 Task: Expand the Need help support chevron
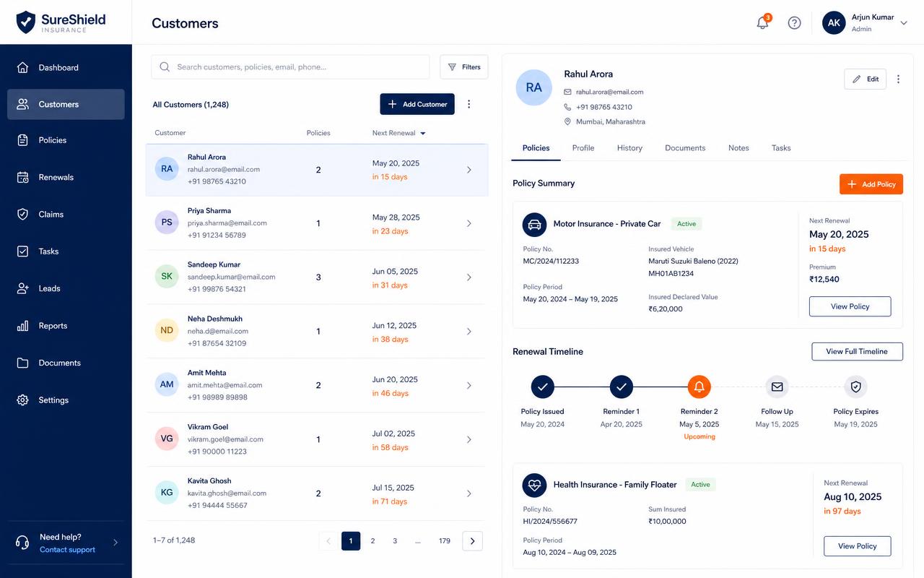(x=115, y=543)
